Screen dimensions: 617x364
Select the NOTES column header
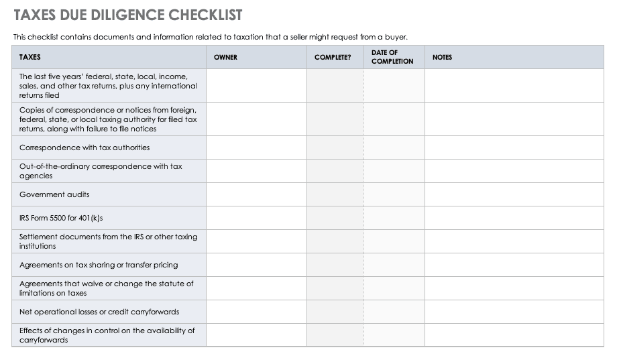click(514, 57)
